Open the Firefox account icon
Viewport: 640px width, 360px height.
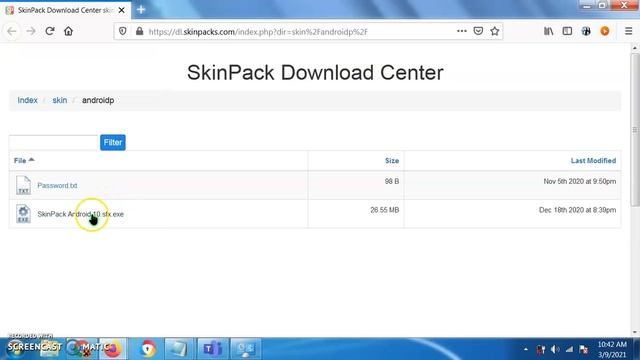coord(586,31)
